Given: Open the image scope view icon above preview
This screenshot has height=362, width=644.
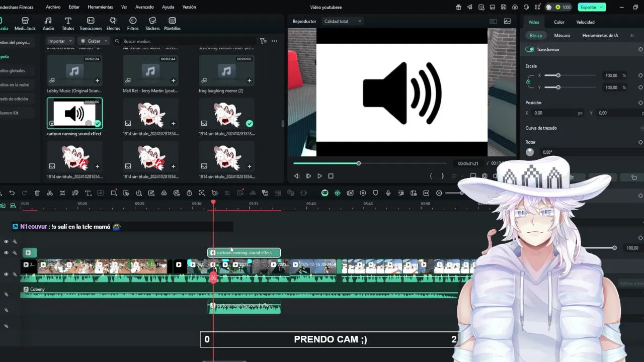Looking at the screenshot, I should coord(507,21).
